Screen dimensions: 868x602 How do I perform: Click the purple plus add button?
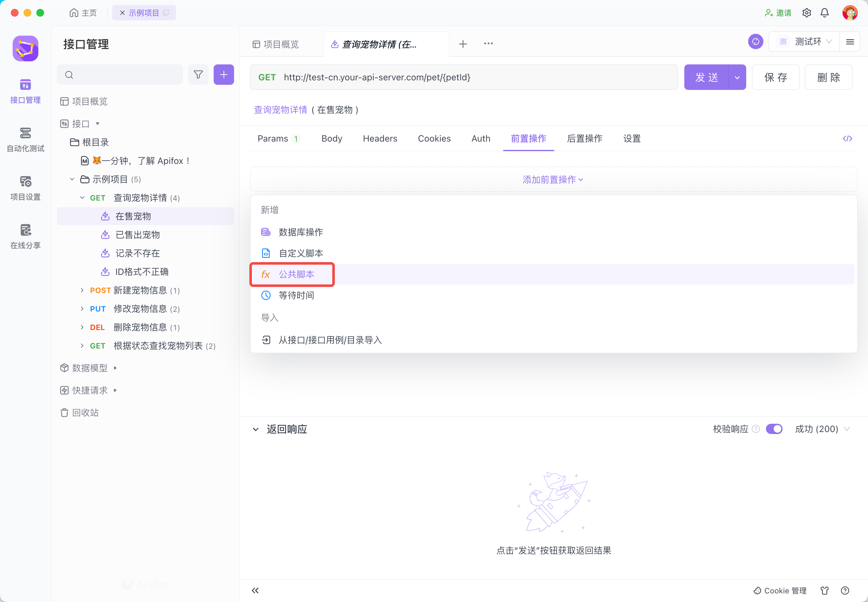tap(224, 75)
